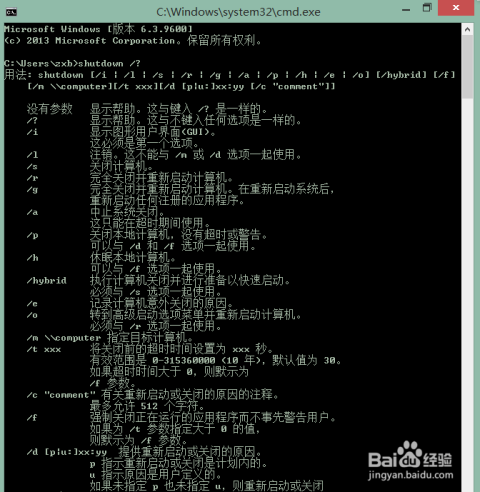Click the line '必须与 /s 选项一起使用'

tap(156, 292)
